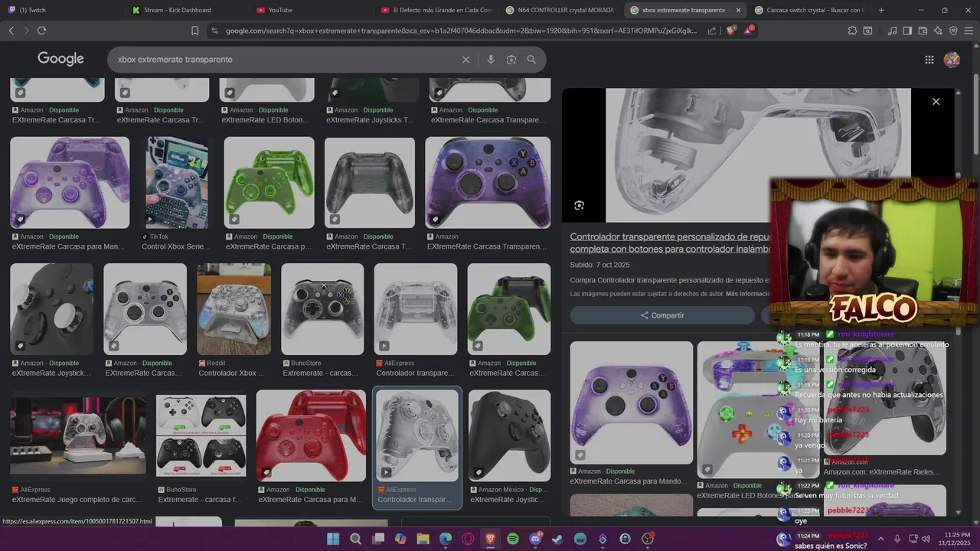The image size is (980, 551).
Task: Open Discord from the taskbar
Action: 535,539
